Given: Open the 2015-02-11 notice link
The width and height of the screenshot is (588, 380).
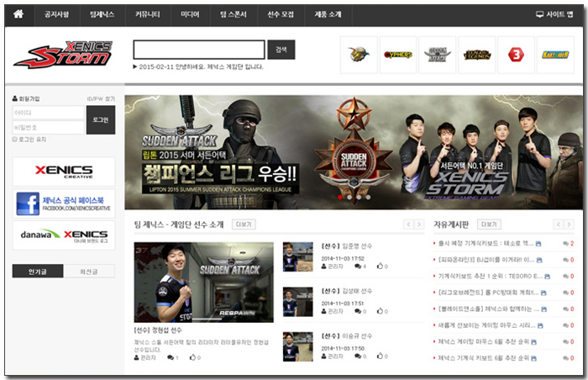Looking at the screenshot, I should 198,67.
